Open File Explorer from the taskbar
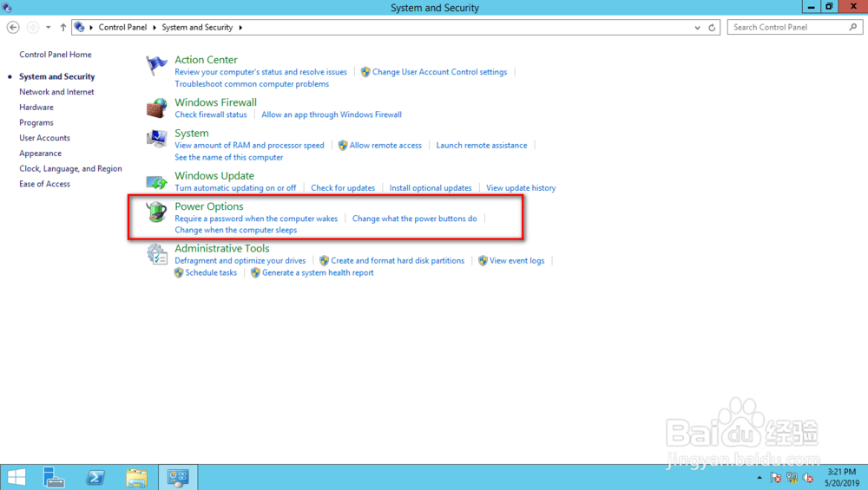 point(137,477)
